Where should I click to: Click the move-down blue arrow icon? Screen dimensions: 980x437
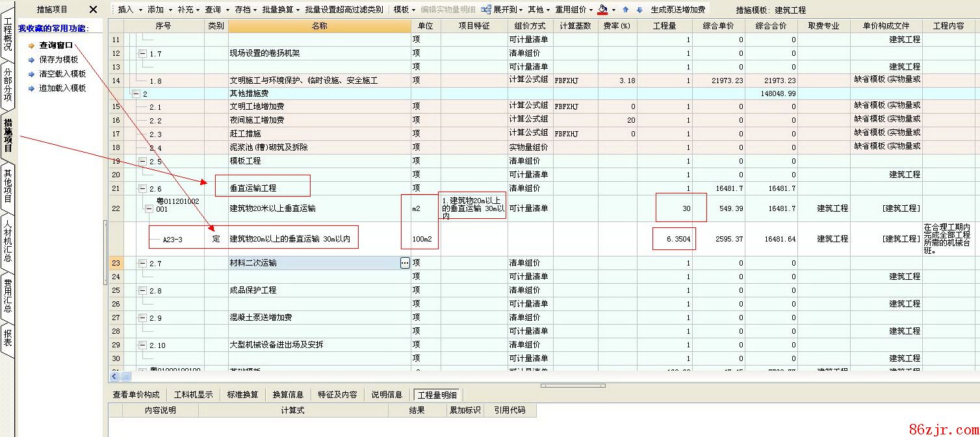[639, 10]
